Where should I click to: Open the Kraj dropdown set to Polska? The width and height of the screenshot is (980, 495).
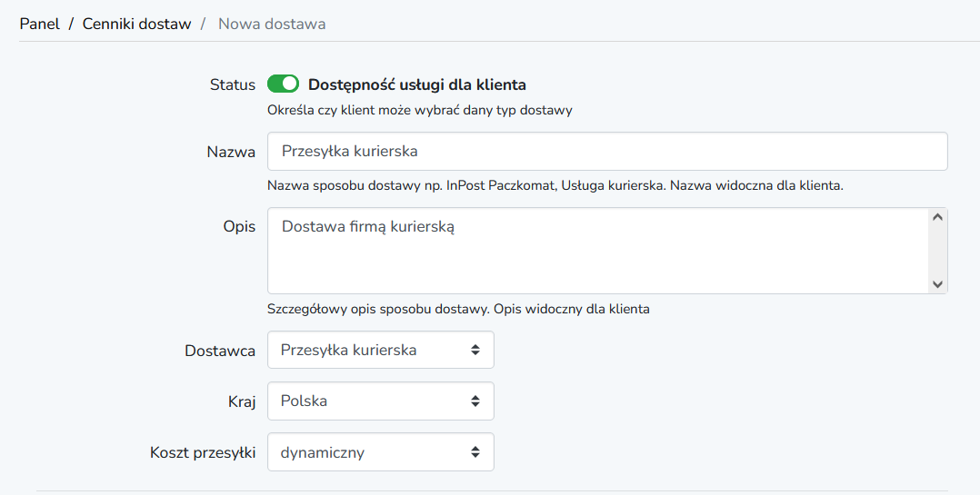[381, 401]
